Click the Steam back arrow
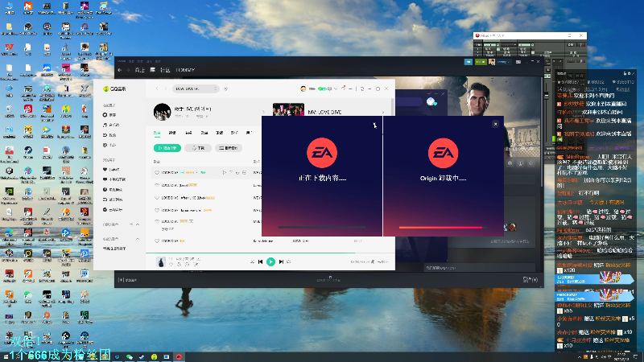644x362 pixels. coord(120,70)
